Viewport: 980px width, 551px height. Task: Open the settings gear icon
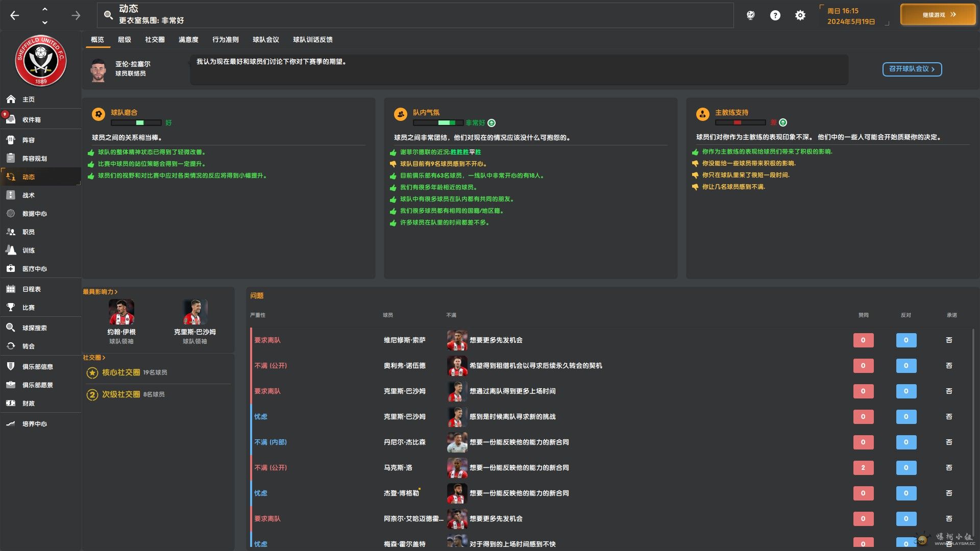pyautogui.click(x=800, y=15)
